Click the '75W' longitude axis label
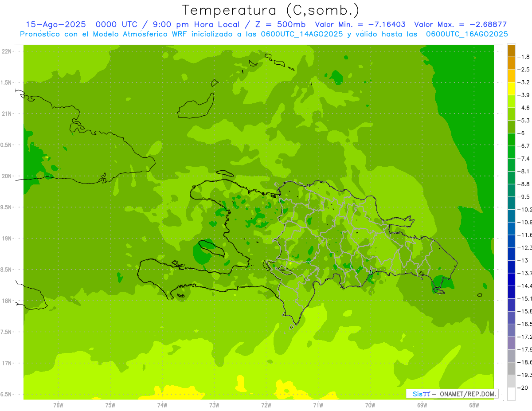Screen dimensions: 532x411 (110, 405)
